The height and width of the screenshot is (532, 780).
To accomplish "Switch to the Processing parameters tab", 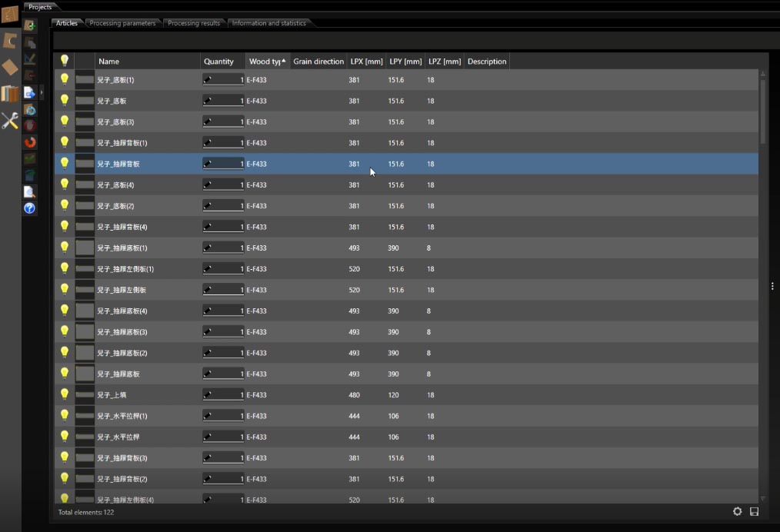I will pyautogui.click(x=122, y=23).
